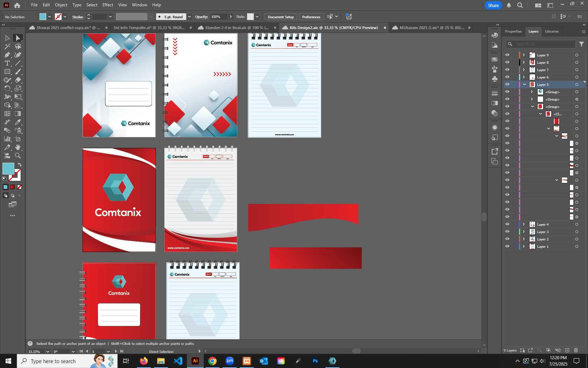The image size is (588, 368).
Task: Open the stroke weight dropdown
Action: pos(110,17)
